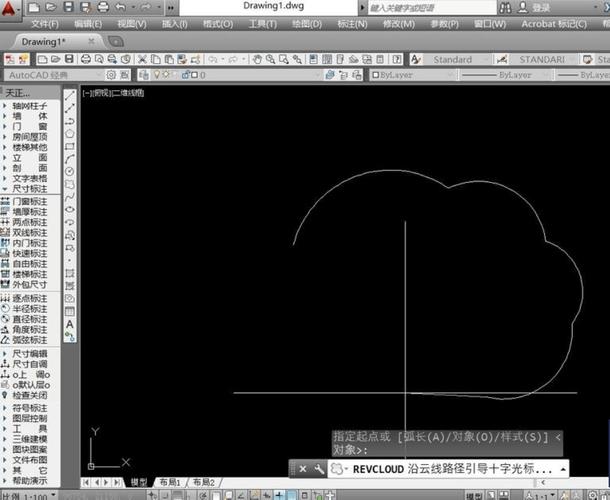The image size is (610, 500).
Task: Close the command line with X button
Action: 303,469
